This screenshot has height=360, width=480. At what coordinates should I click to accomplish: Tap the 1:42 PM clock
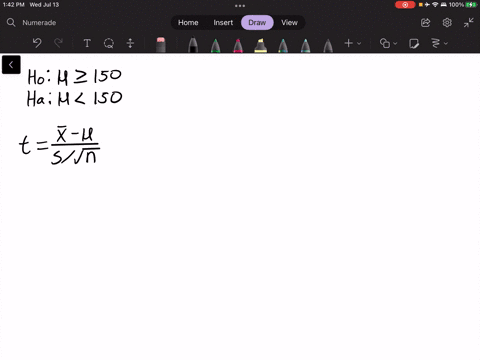pyautogui.click(x=14, y=5)
